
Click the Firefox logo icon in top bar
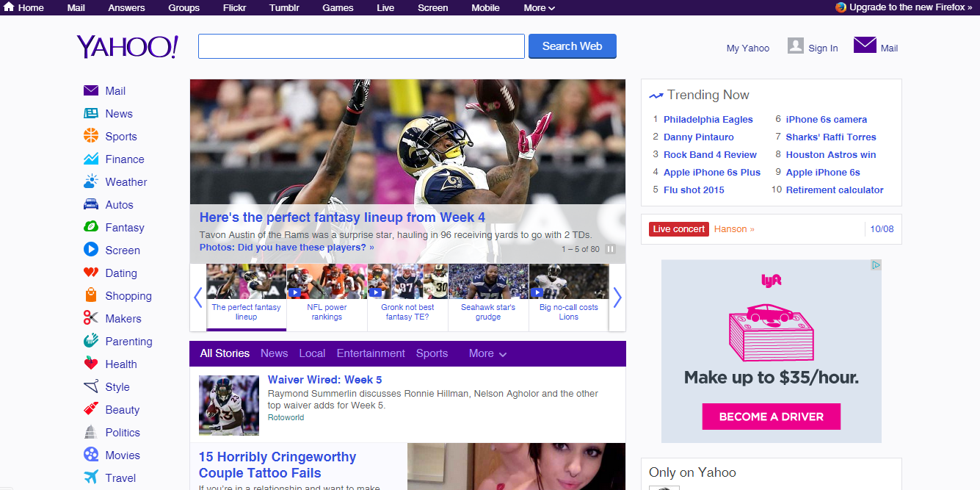click(x=841, y=7)
